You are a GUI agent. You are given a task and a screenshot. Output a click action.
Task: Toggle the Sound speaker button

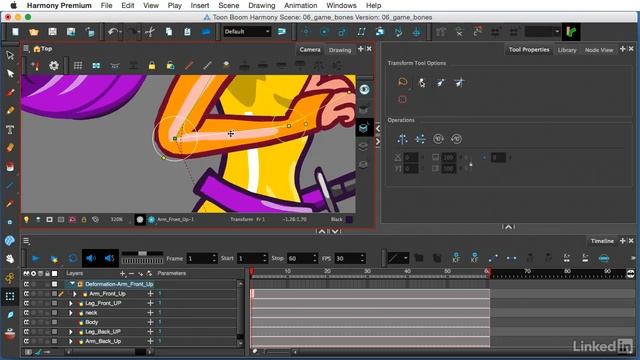[91, 258]
